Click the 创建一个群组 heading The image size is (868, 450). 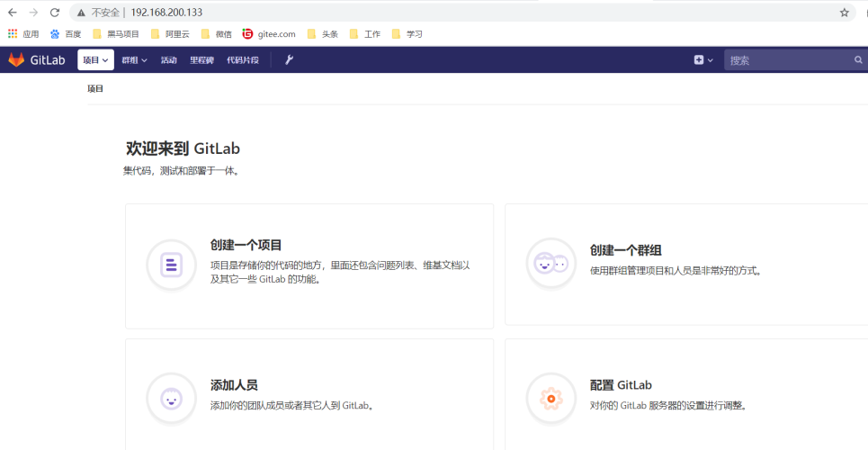(626, 250)
